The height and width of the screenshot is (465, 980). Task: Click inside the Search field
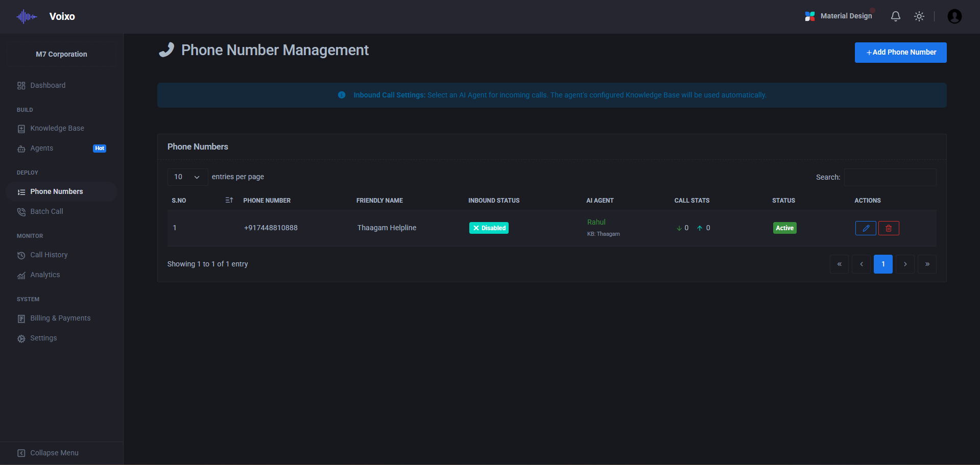tap(890, 177)
